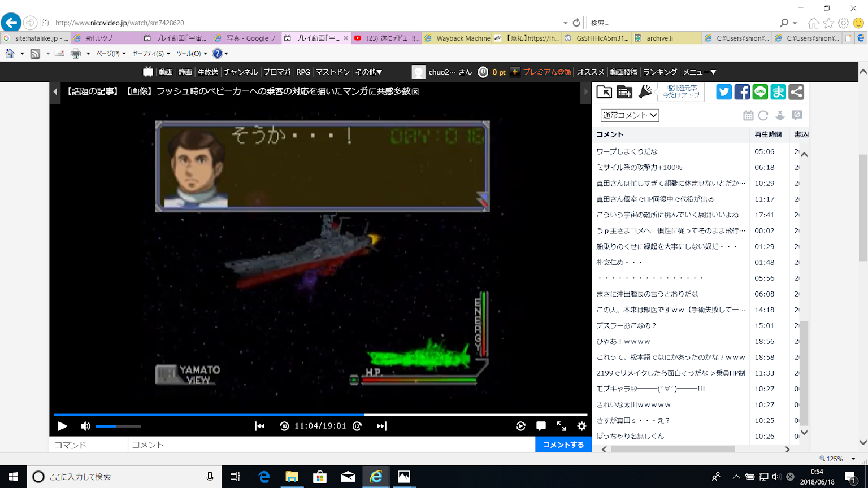Open the ページ(P) toolbar menu
The height and width of the screenshot is (488, 868).
tap(111, 54)
